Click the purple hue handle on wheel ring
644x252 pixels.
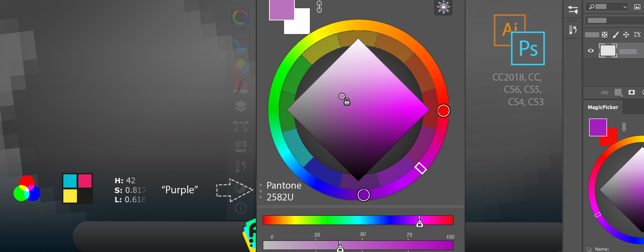pyautogui.click(x=364, y=195)
